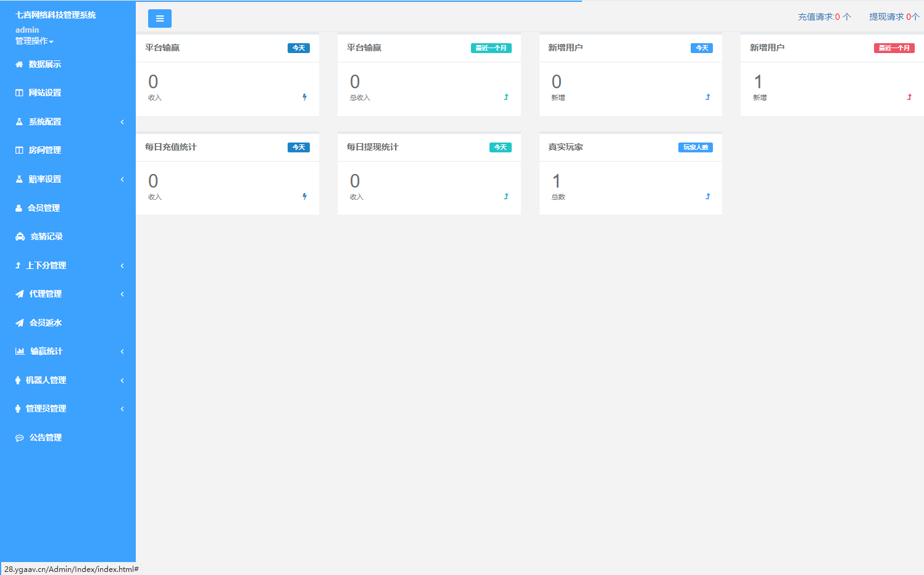Open the 充值请求 link in header
This screenshot has height=575, width=924.
[x=824, y=17]
